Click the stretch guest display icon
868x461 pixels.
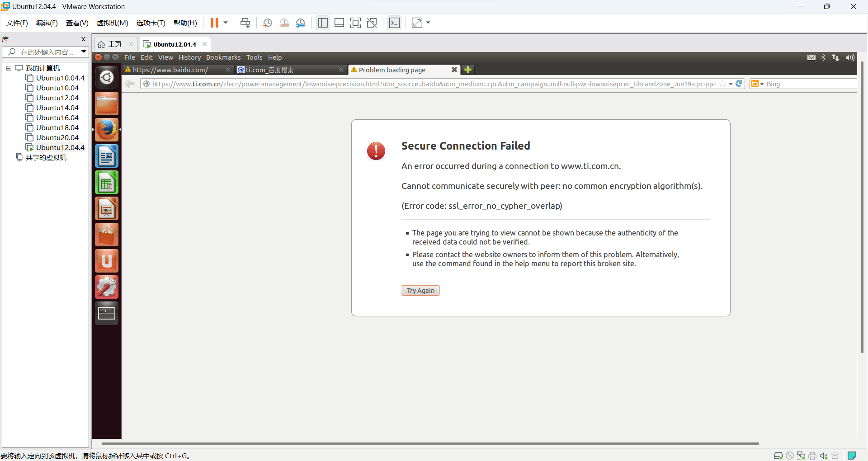pos(417,23)
